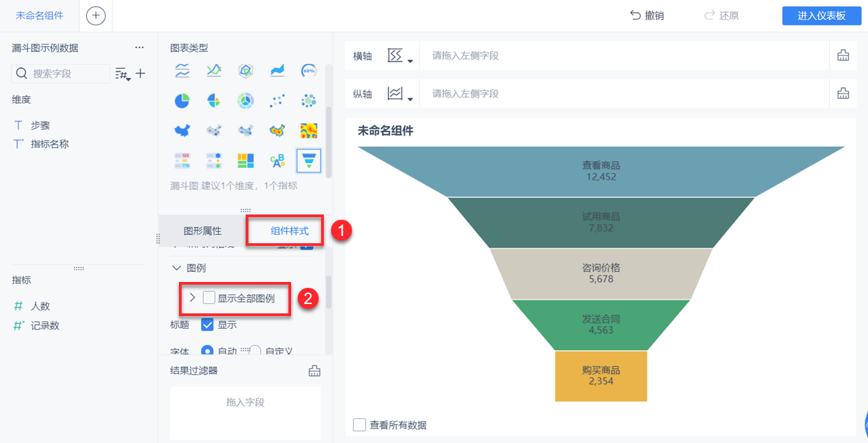Screen dimensions: 868x443
Task: Clear the 纵轴 fields with brush icon
Action: pyautogui.click(x=843, y=94)
